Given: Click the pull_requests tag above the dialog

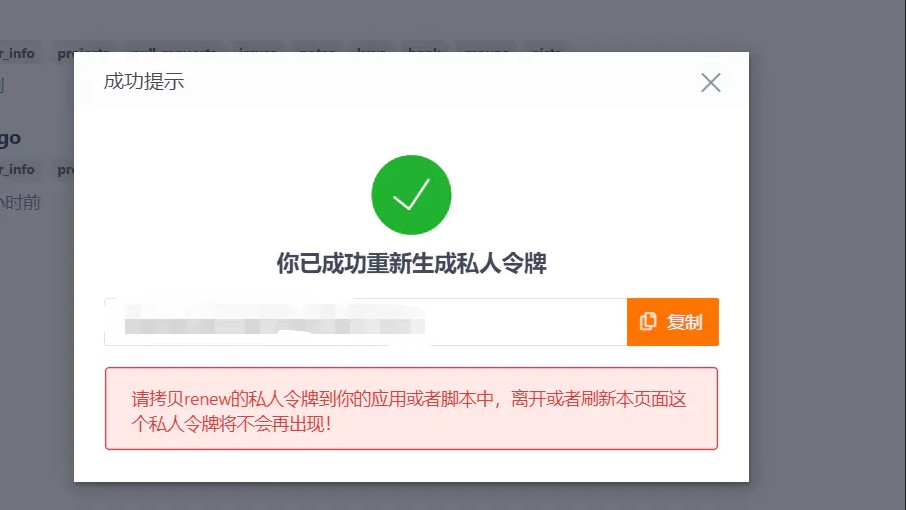Looking at the screenshot, I should (174, 47).
